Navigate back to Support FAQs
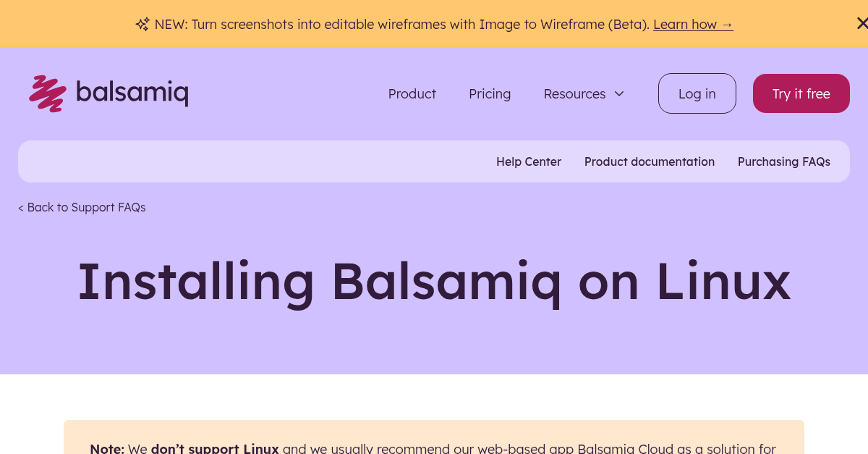This screenshot has height=454, width=868. pyautogui.click(x=82, y=207)
